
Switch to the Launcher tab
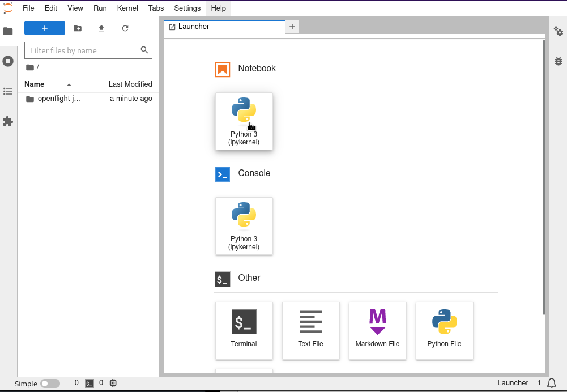(x=195, y=26)
